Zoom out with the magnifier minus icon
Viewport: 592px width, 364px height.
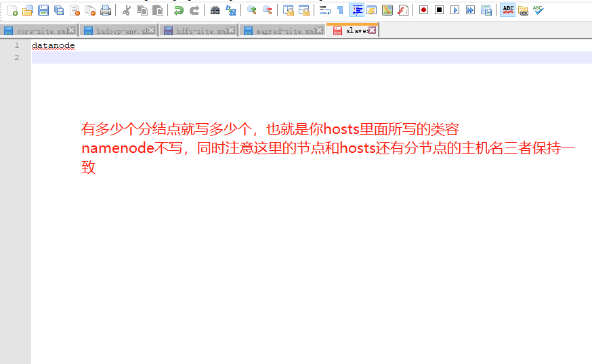pyautogui.click(x=268, y=10)
